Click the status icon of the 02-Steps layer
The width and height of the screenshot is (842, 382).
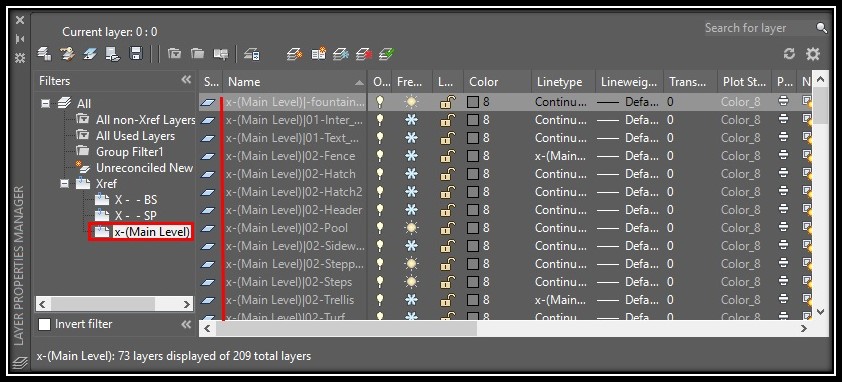coord(208,282)
